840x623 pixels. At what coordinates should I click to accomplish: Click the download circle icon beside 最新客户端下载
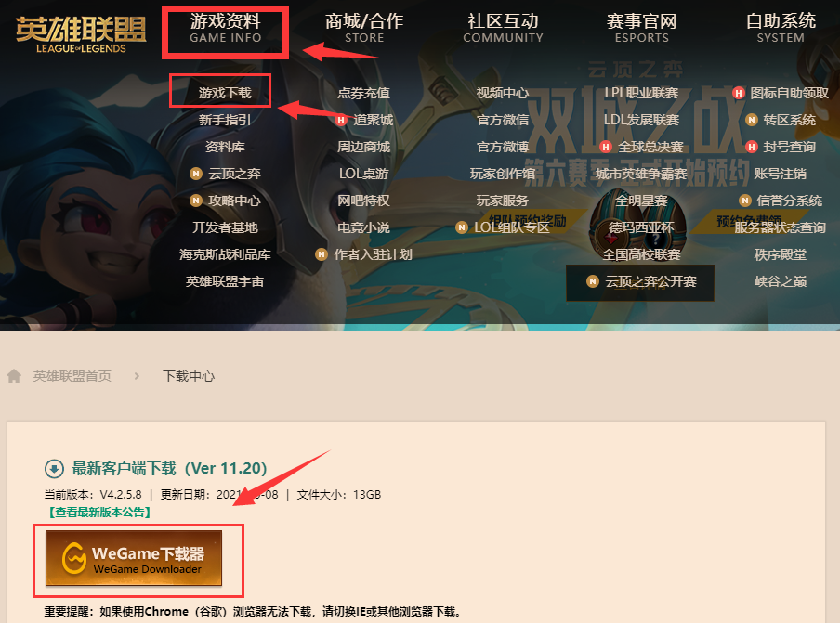54,469
